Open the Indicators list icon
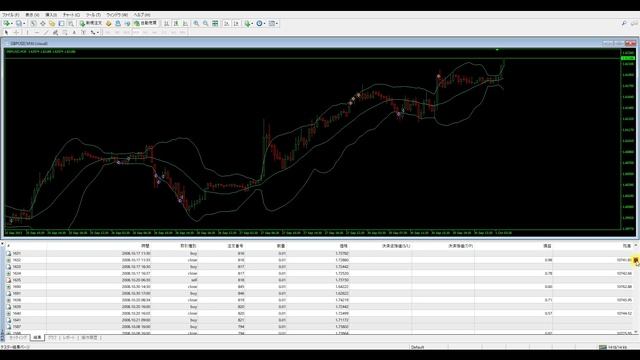Screen dimensions: 640x360 point(247,23)
